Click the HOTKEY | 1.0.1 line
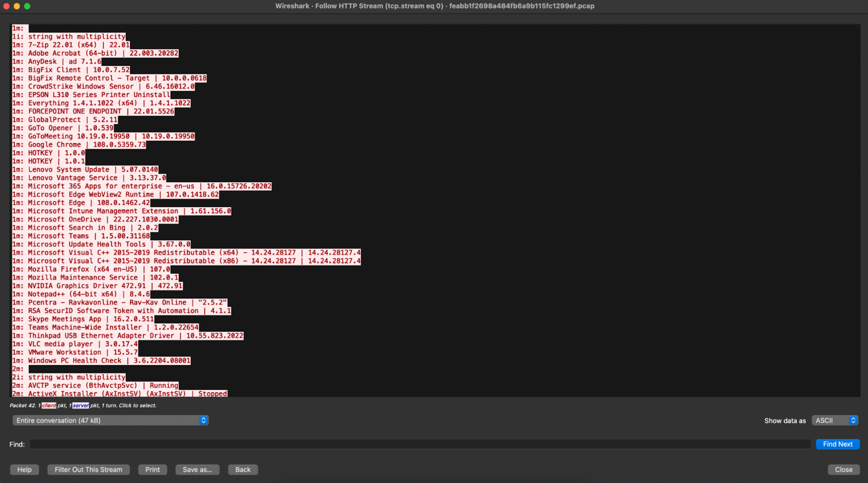The width and height of the screenshot is (868, 483). click(x=49, y=161)
